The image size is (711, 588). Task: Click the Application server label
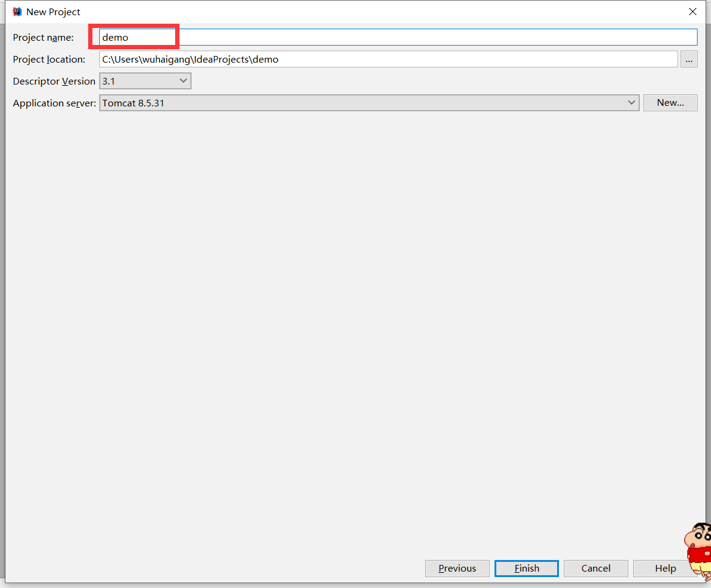54,103
